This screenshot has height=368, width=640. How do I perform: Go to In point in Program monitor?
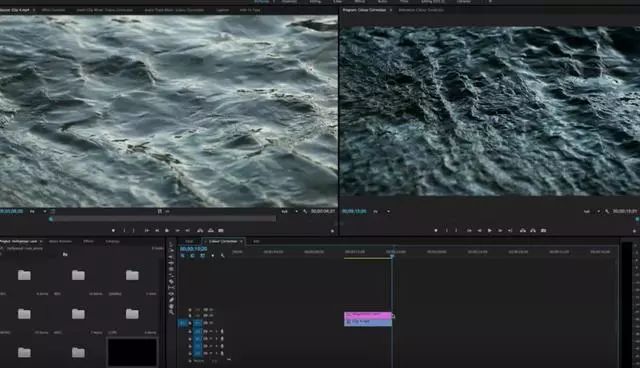tap(469, 231)
